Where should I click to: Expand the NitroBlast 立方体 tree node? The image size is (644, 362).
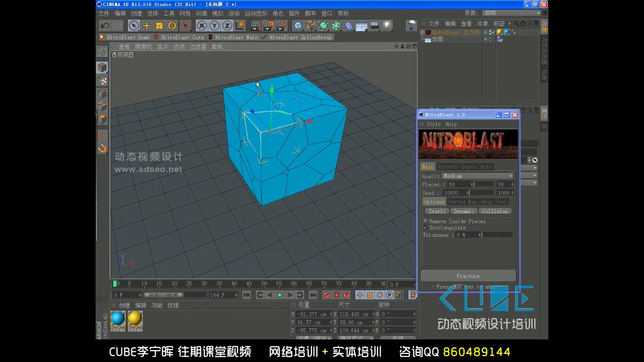tap(423, 32)
